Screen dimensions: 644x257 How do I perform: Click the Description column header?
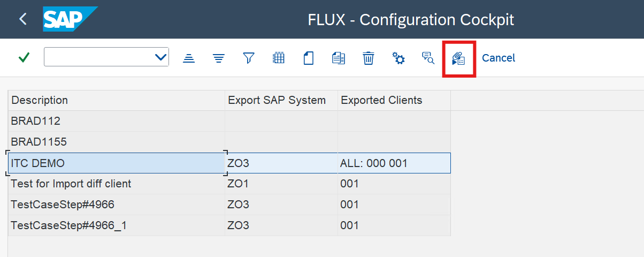coord(40,100)
